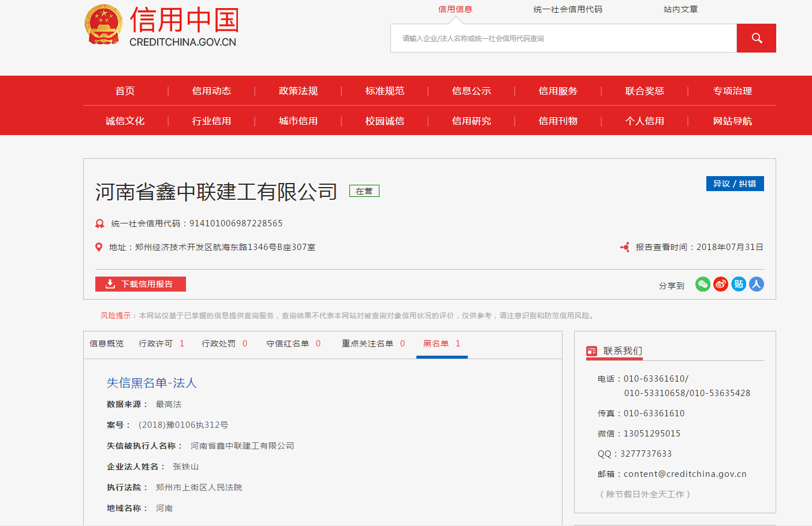Share via the Renren icon
This screenshot has width=812, height=526.
[x=757, y=284]
